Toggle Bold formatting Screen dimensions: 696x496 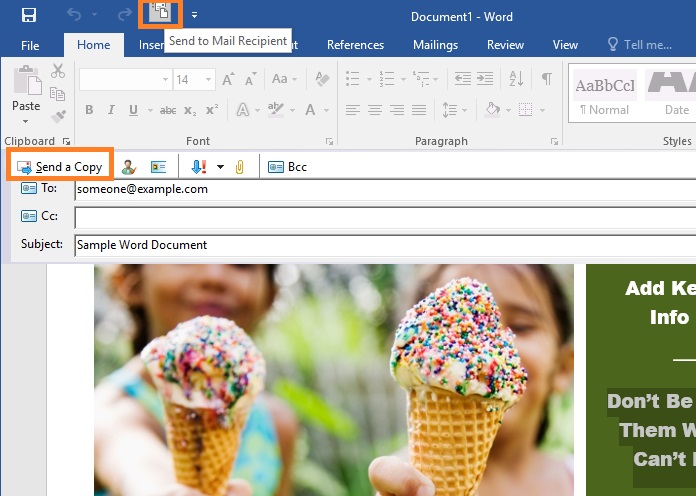point(89,110)
